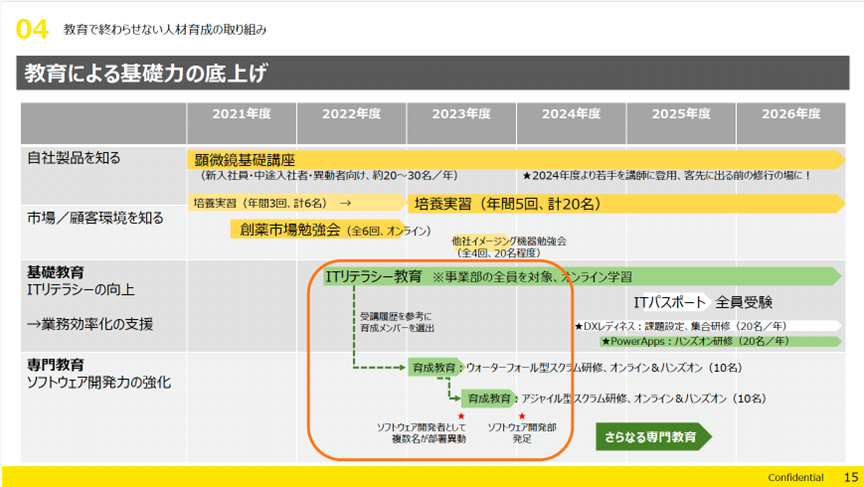
Task: Click the 顕微鏡基礎講座 yellow bar
Action: [243, 158]
